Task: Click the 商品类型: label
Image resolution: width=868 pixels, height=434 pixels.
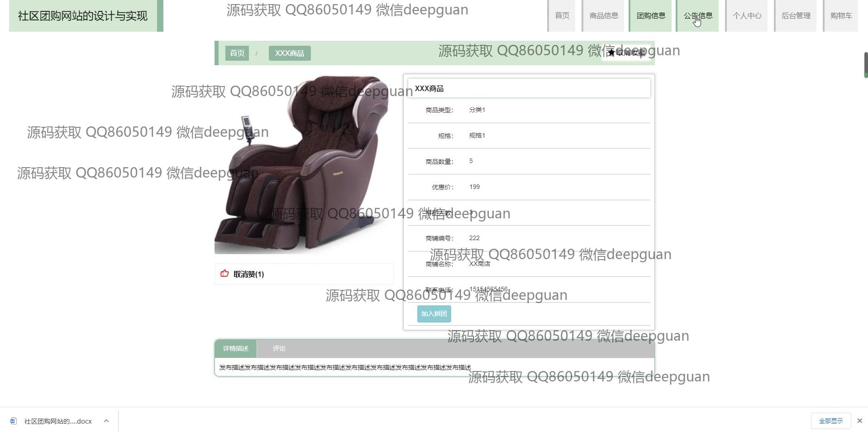Action: (439, 110)
